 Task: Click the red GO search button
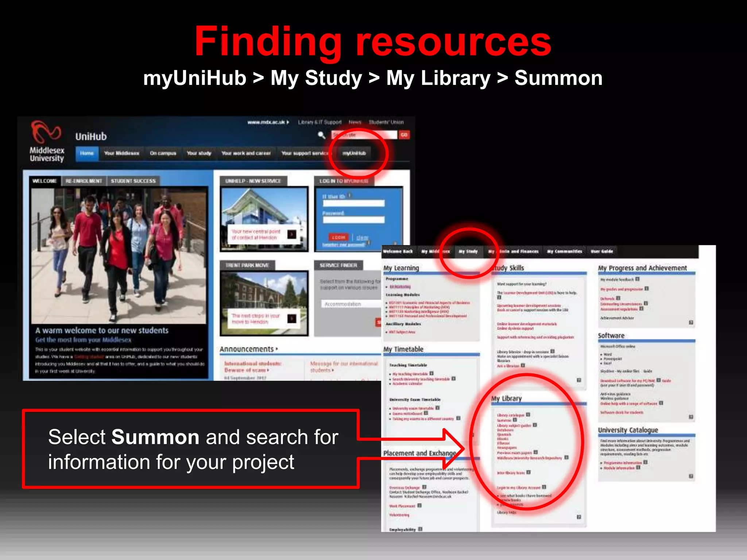pyautogui.click(x=404, y=135)
